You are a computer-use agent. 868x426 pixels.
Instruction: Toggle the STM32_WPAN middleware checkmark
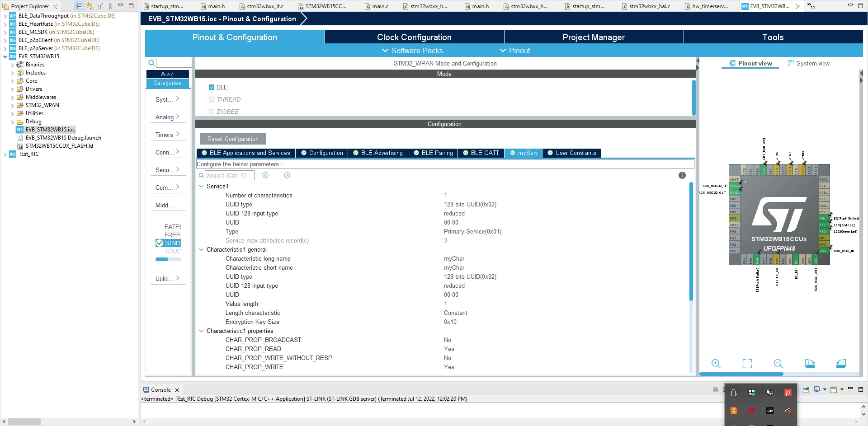160,243
